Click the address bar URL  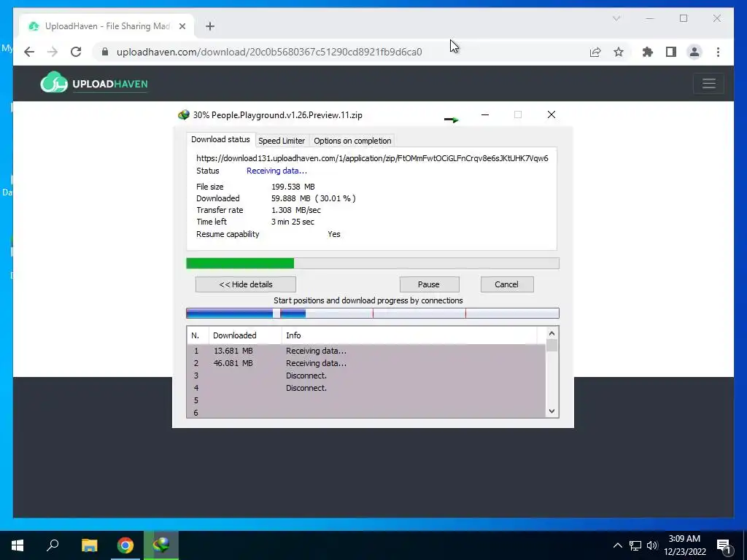[x=269, y=52]
